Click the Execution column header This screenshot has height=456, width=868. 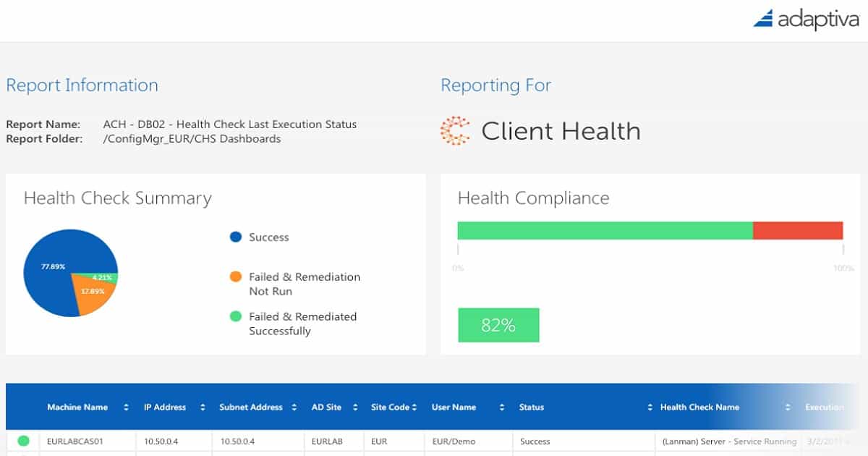(x=825, y=408)
